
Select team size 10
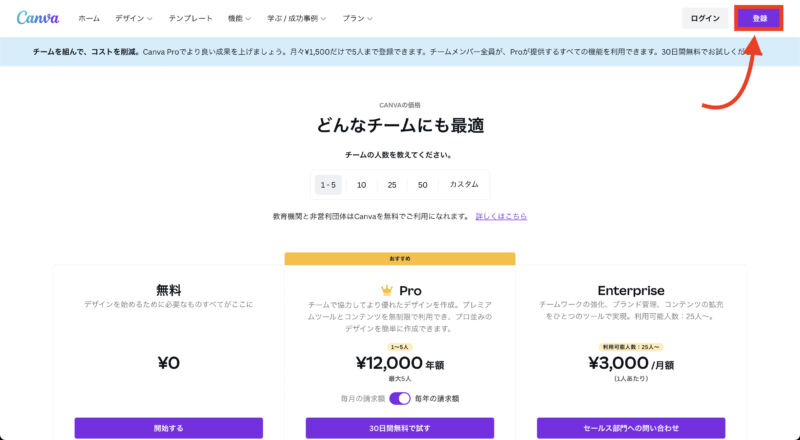[361, 185]
